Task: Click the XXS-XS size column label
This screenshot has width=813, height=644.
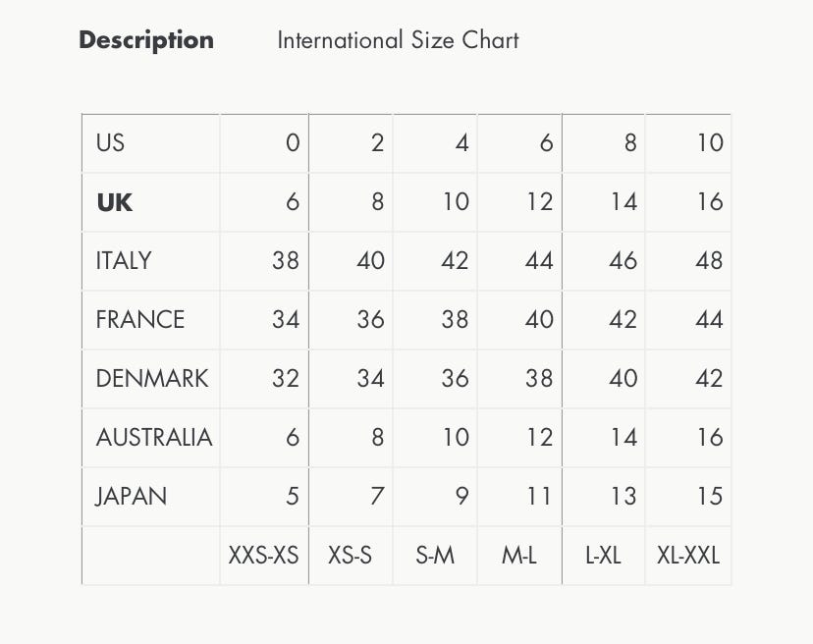Action: tap(263, 556)
